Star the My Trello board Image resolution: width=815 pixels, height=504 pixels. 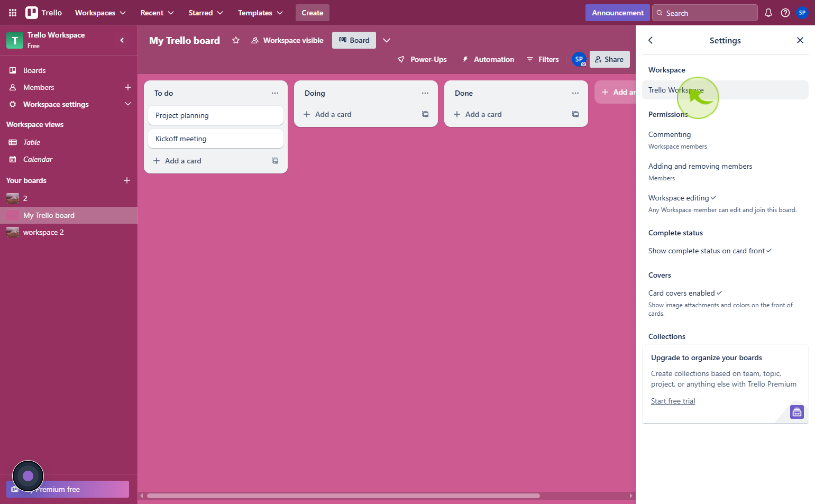click(236, 40)
